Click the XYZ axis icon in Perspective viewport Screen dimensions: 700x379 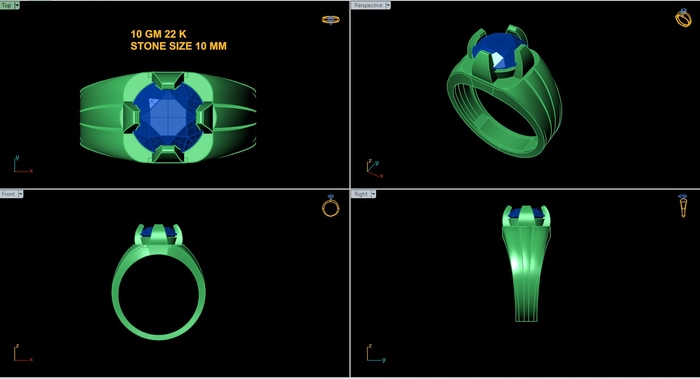click(x=375, y=168)
